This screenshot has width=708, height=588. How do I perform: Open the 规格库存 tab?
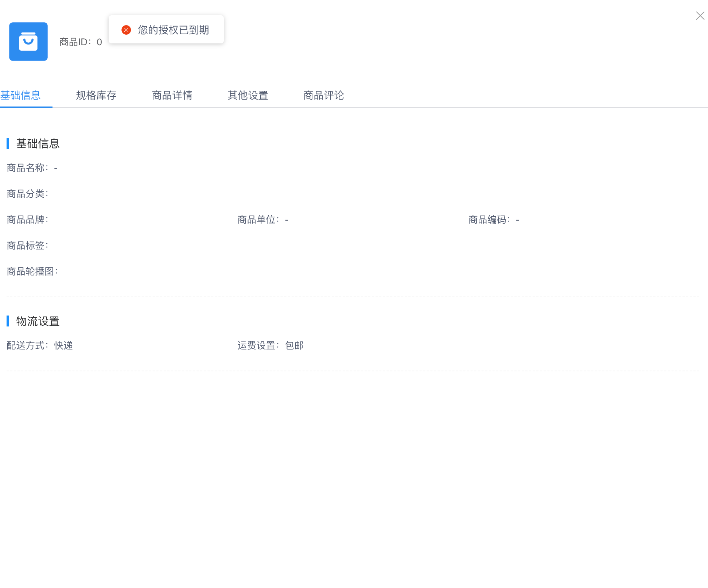pos(96,96)
